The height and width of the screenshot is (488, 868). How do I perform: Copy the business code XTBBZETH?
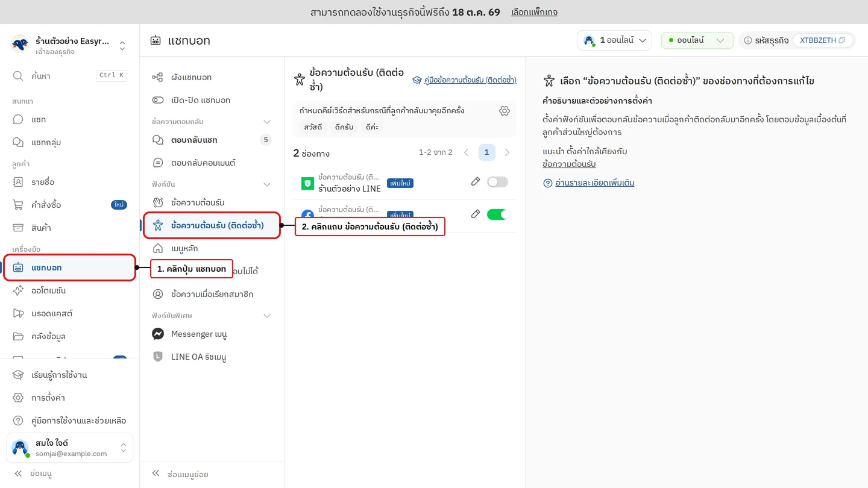coord(841,40)
